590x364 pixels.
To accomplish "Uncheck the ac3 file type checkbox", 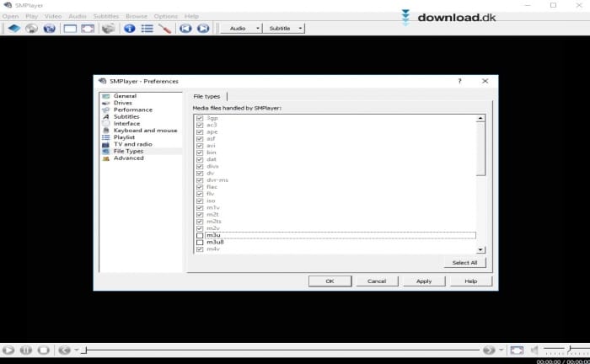I will (200, 125).
